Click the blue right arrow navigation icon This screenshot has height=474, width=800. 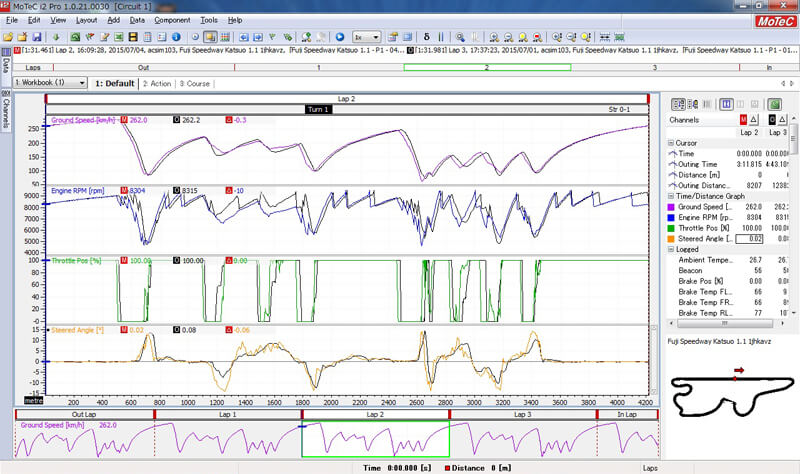coord(258,37)
